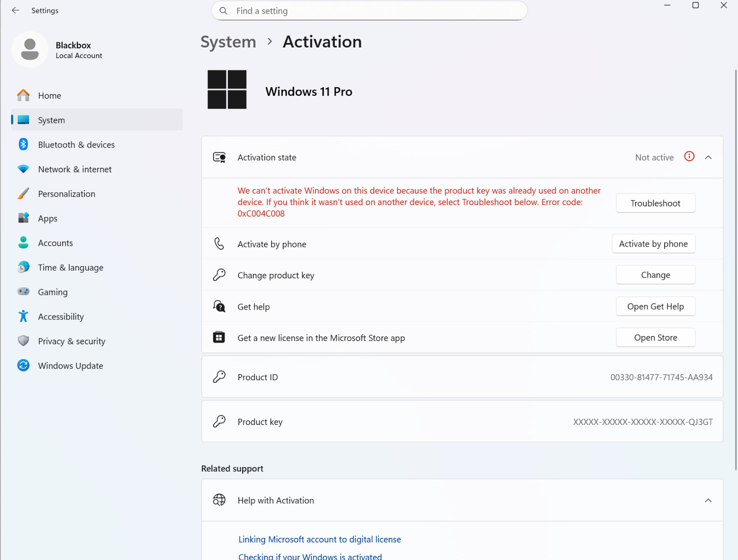Click the Activation state certificate icon
Viewport: 738px width, 560px height.
(x=220, y=158)
